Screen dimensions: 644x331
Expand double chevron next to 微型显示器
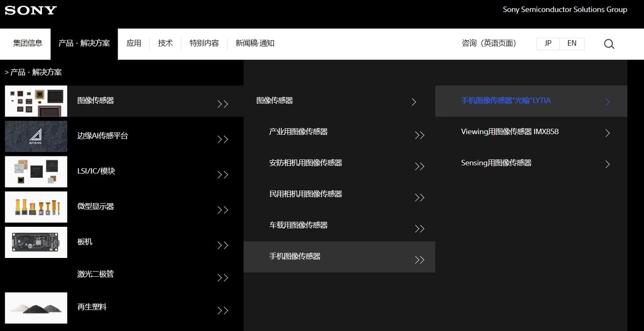point(223,210)
